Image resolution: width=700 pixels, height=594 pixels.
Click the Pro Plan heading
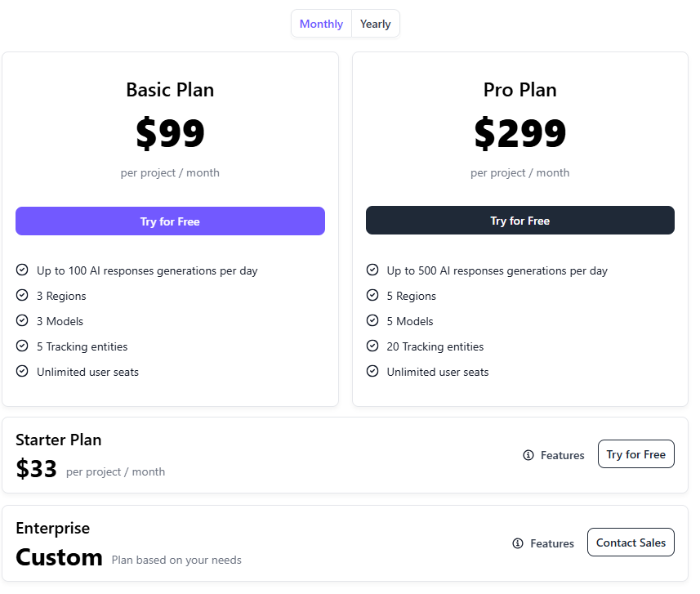coord(520,90)
